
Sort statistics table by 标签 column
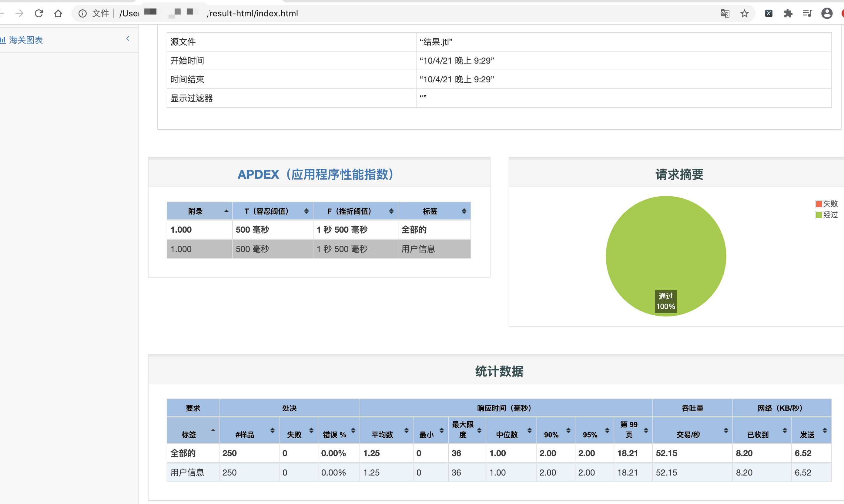pos(193,430)
